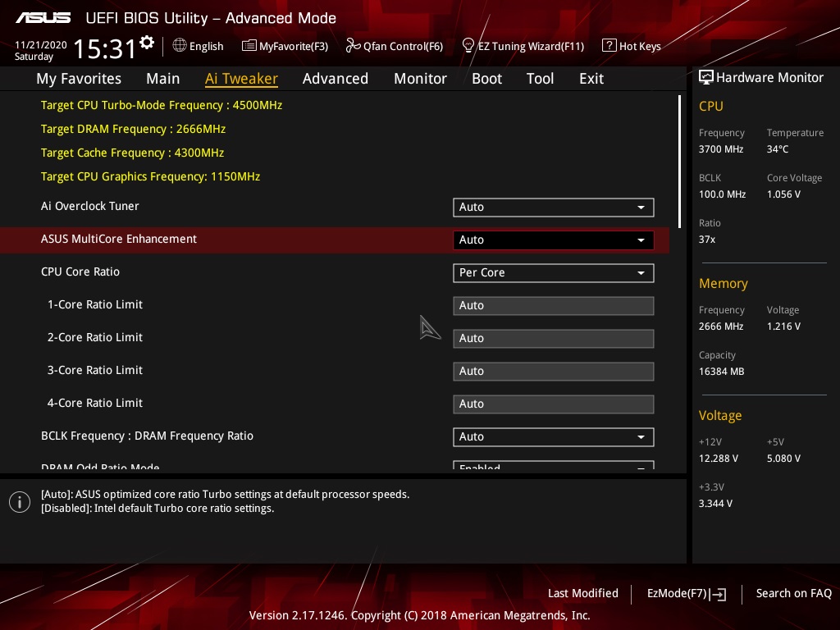Click the 4-Core Ratio Limit label
Screen dimensions: 840x630
[95, 403]
